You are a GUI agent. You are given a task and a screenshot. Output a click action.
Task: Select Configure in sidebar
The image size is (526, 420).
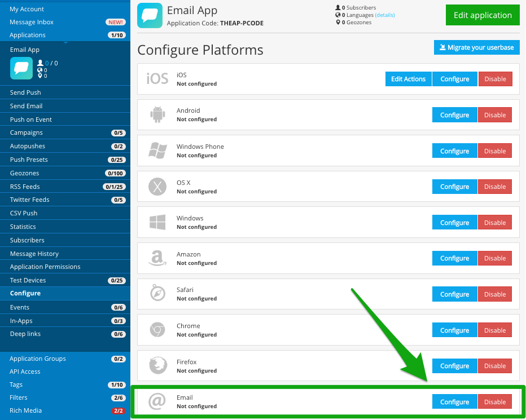(x=65, y=293)
